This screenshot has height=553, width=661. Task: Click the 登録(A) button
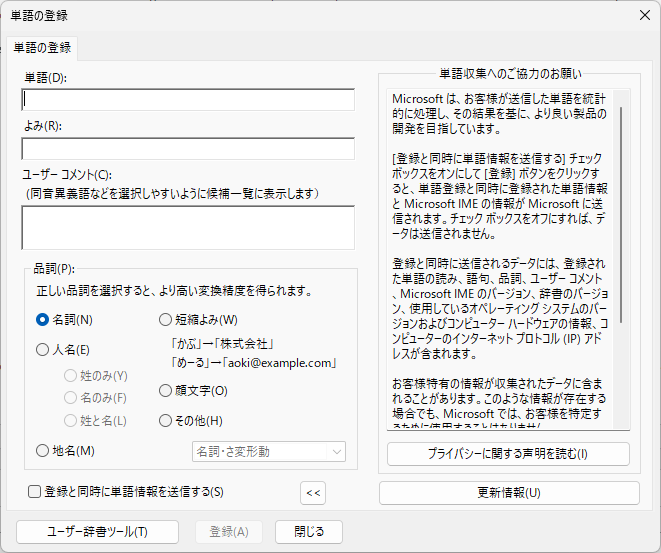pos(229,532)
